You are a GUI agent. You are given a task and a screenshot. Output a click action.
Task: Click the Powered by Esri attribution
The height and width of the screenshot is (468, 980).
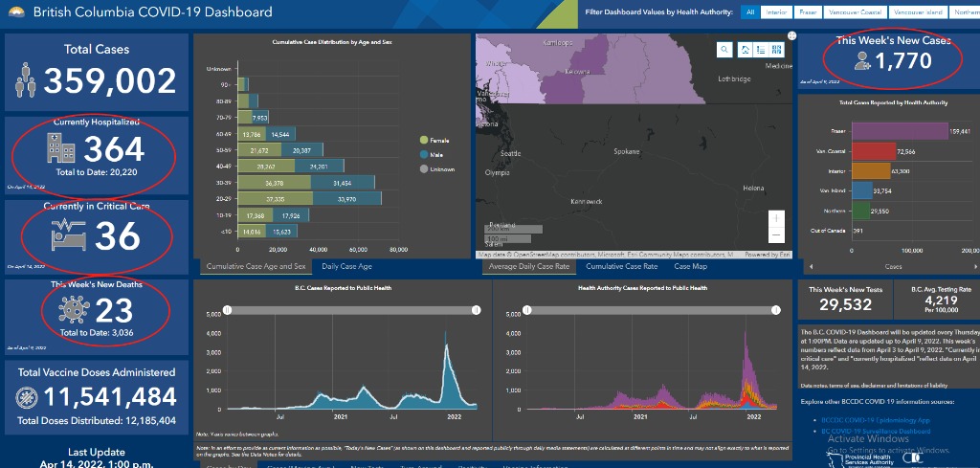click(x=768, y=255)
